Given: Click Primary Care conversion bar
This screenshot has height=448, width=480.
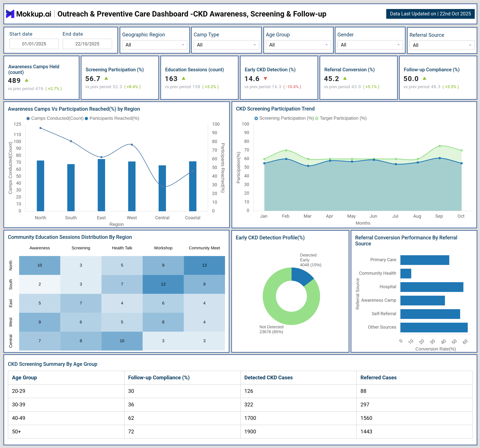Looking at the screenshot, I should pos(425,260).
